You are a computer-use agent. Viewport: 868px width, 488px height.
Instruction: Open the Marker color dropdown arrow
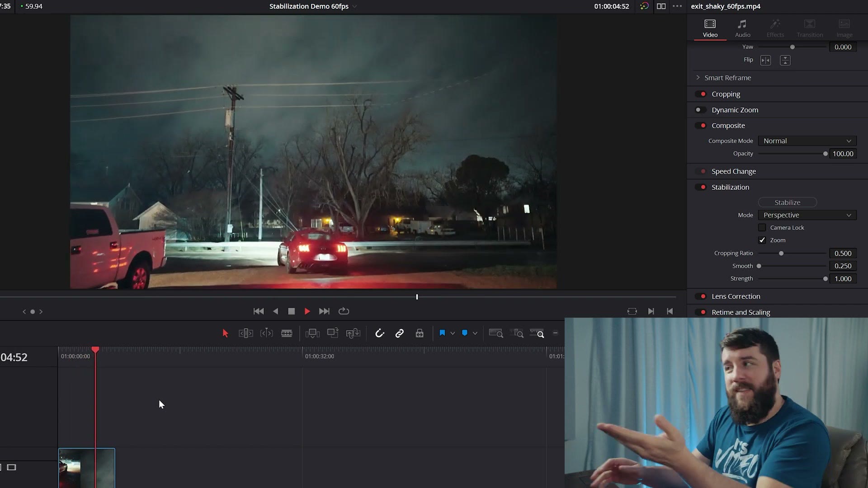[475, 333]
